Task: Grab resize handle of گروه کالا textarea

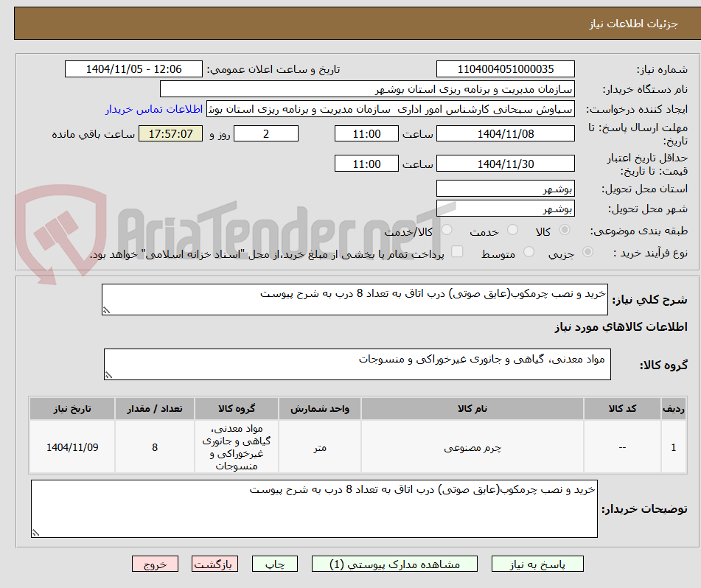Action: 108,375
